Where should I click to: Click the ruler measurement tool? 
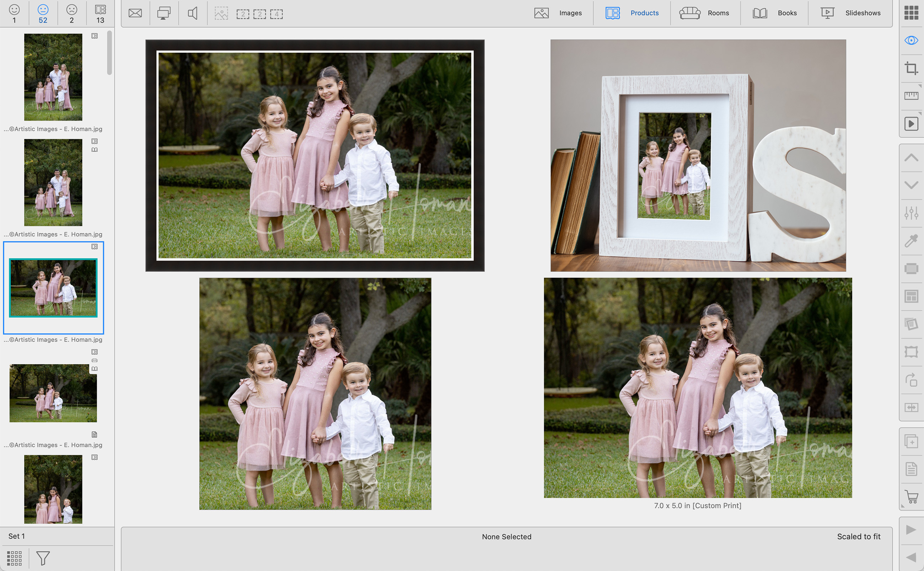911,96
